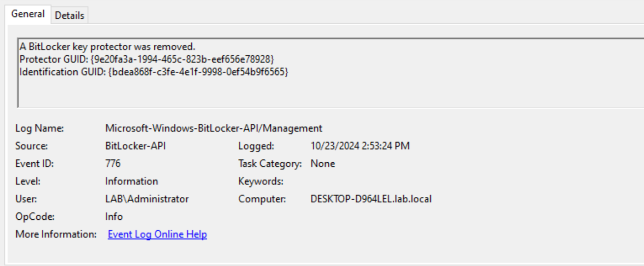Click the Event ID field label
Screen dimensions: 644x266
(x=34, y=164)
